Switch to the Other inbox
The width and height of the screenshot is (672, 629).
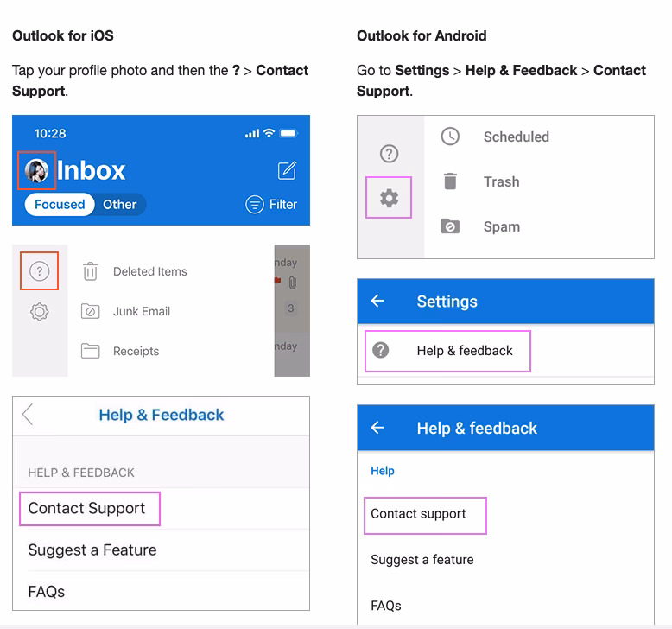pyautogui.click(x=119, y=205)
